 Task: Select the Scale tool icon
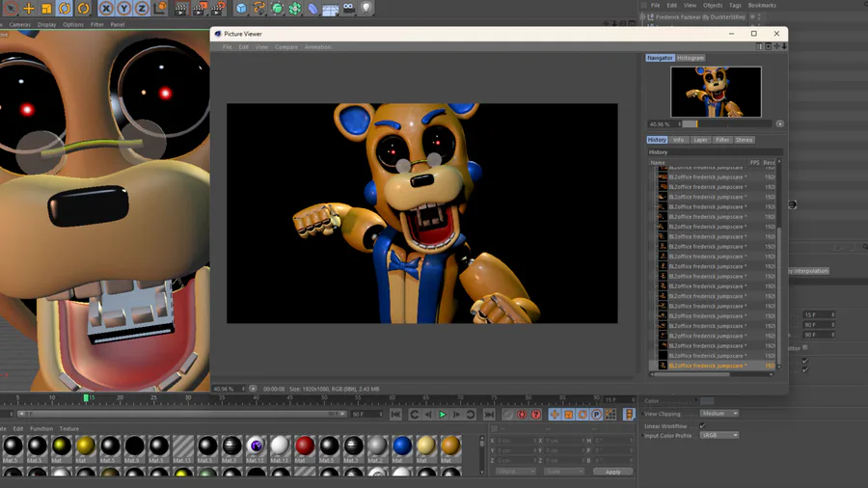pos(46,9)
